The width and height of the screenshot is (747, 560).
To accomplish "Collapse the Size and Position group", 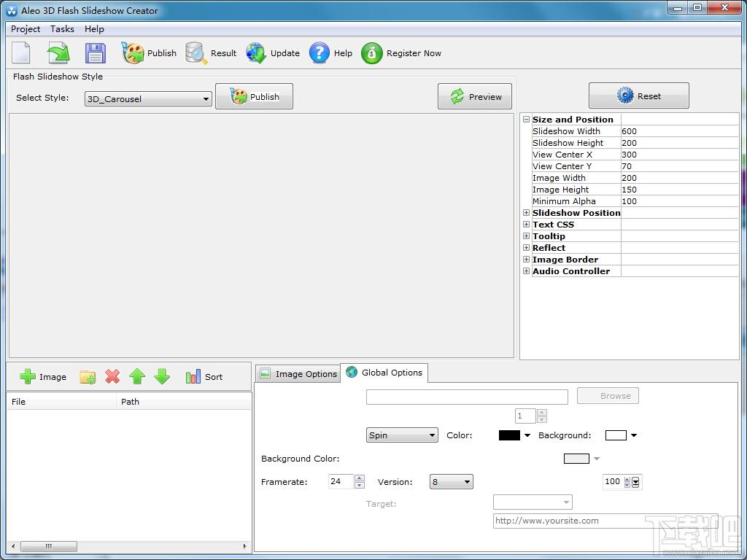I will [x=526, y=120].
